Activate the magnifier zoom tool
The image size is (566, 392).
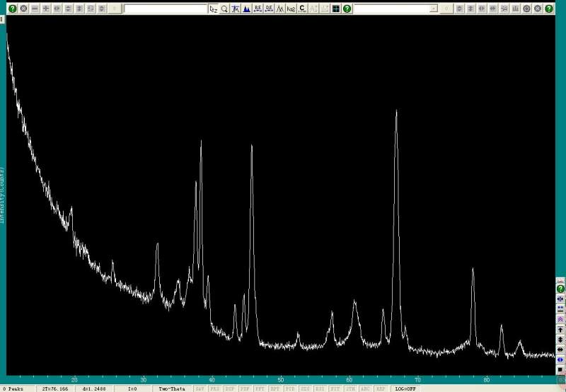pyautogui.click(x=224, y=9)
